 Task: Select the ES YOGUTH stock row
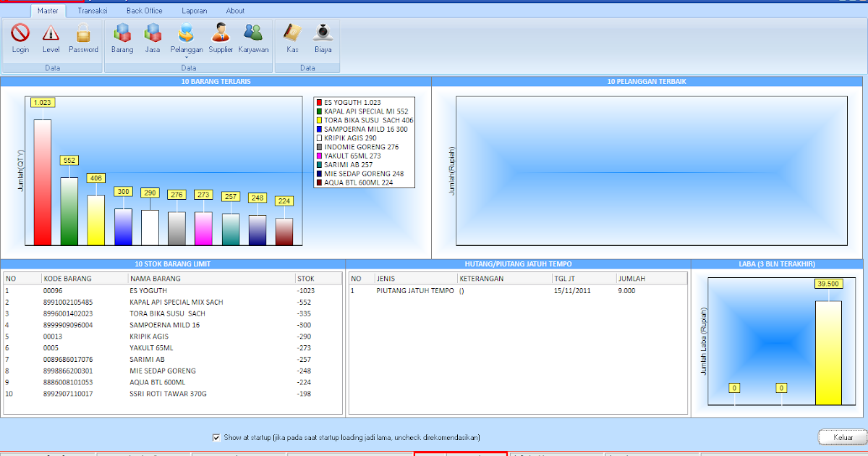pos(172,290)
